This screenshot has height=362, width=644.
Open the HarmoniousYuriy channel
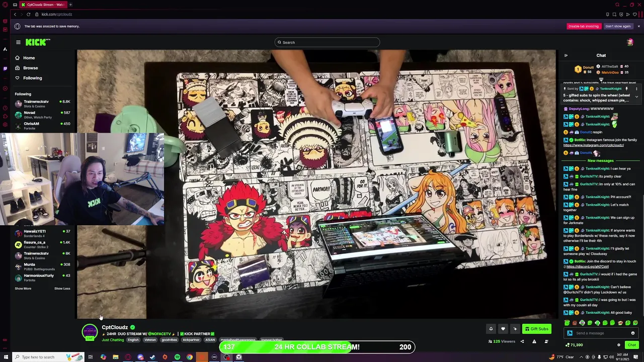coord(43,277)
